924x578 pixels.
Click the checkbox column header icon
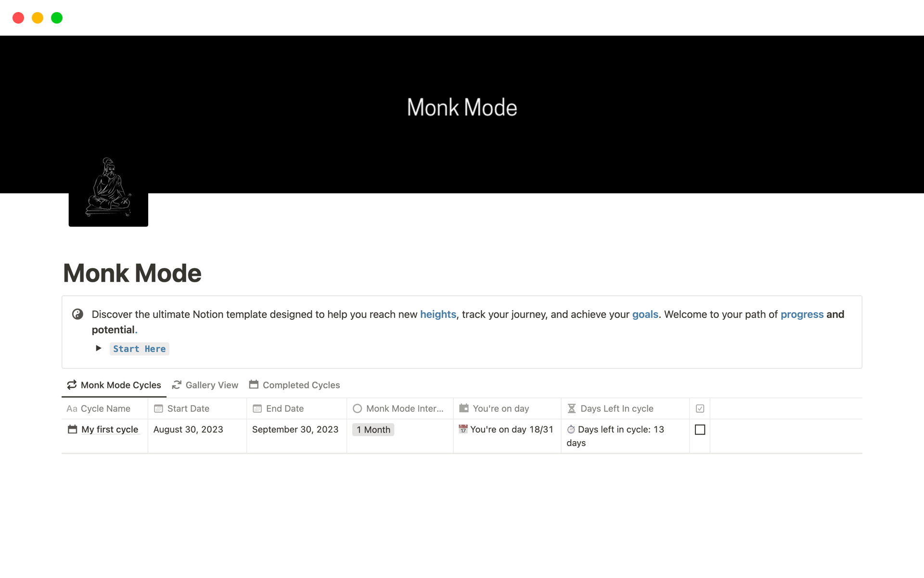click(x=700, y=408)
